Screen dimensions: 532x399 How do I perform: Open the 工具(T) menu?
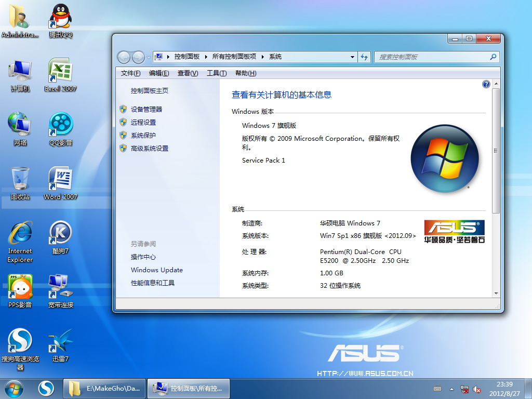point(216,73)
